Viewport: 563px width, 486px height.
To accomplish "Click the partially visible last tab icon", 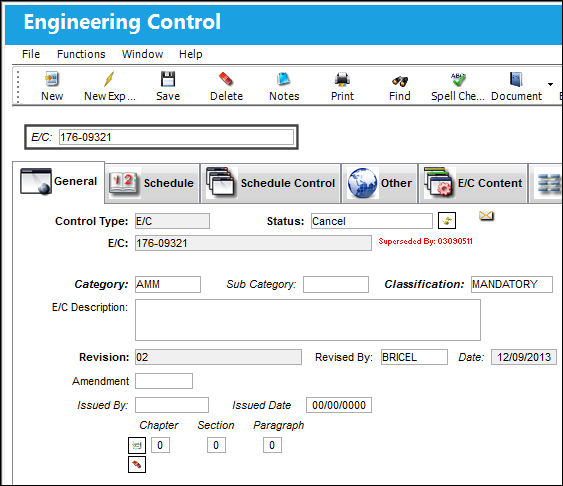I will [x=549, y=183].
